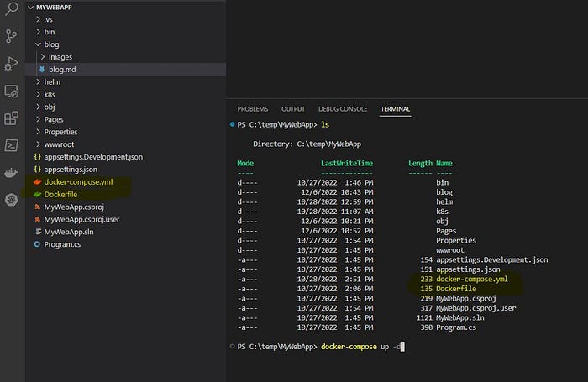Viewport: 588px width, 382px height.
Task: Click the k8s entry in the terminal listing
Action: [442, 212]
